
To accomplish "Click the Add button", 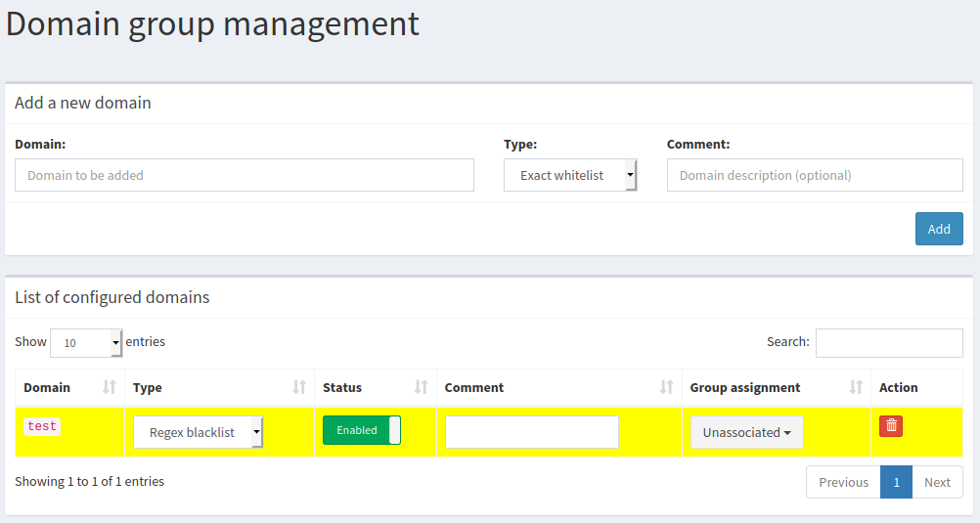I will click(x=939, y=229).
